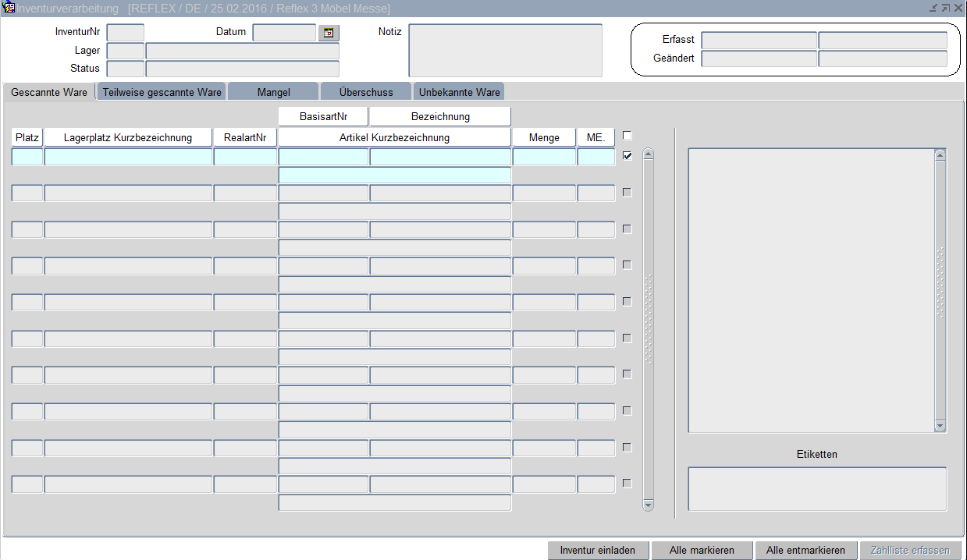Image resolution: width=967 pixels, height=560 pixels.
Task: Check the second row's checkbox
Action: pyautogui.click(x=627, y=193)
